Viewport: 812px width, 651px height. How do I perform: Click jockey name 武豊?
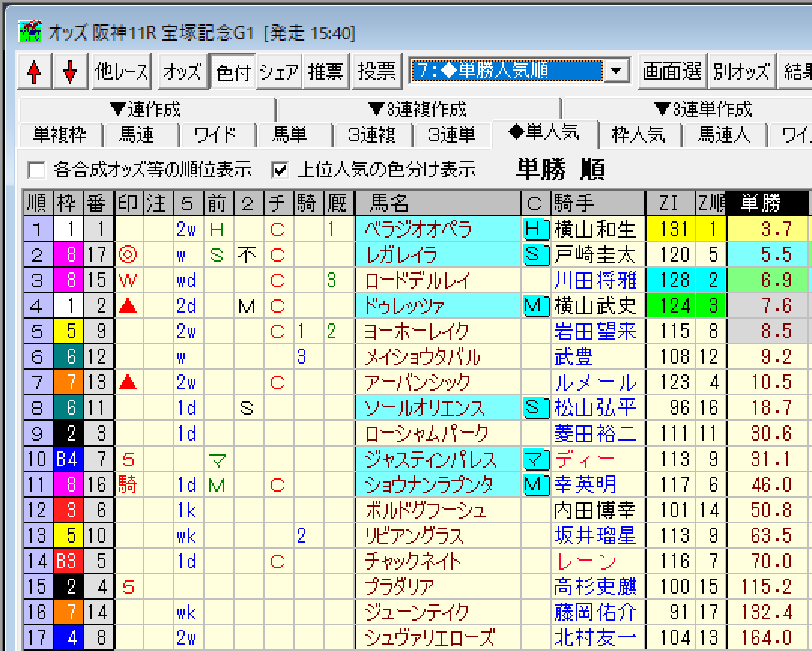coord(574,357)
